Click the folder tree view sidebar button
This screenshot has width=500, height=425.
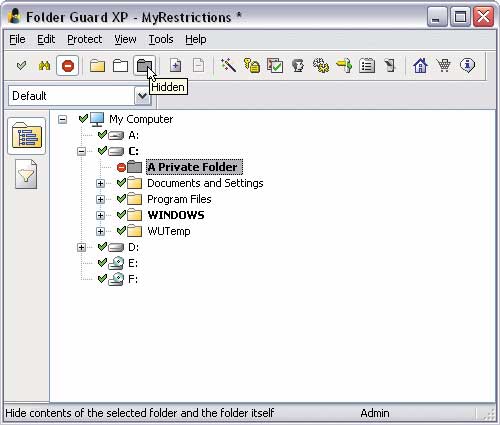[x=27, y=136]
